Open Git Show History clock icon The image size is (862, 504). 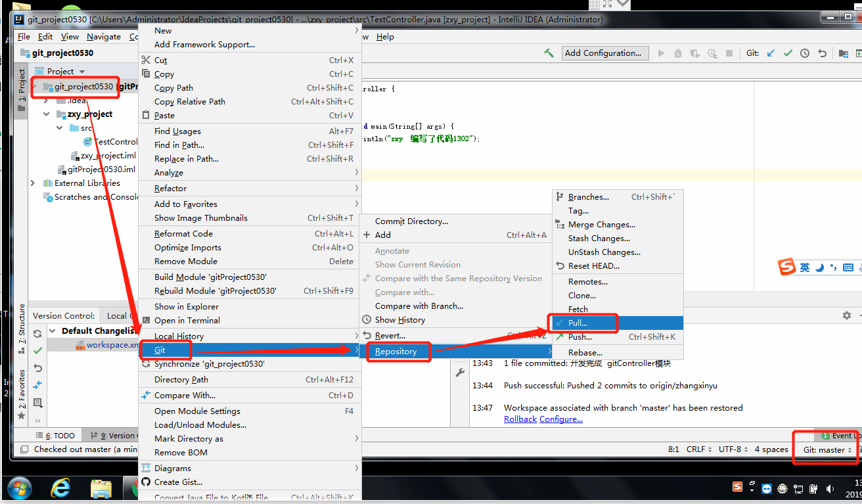pos(805,53)
